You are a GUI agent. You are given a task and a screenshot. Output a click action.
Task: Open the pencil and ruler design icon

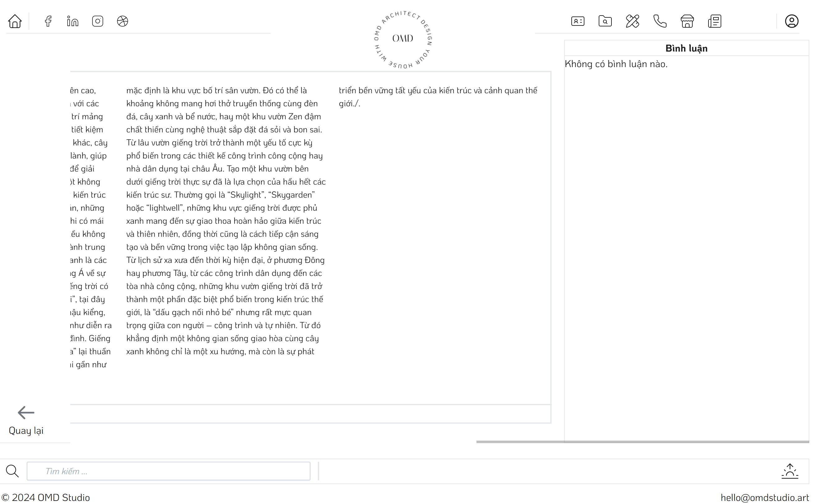pyautogui.click(x=632, y=21)
